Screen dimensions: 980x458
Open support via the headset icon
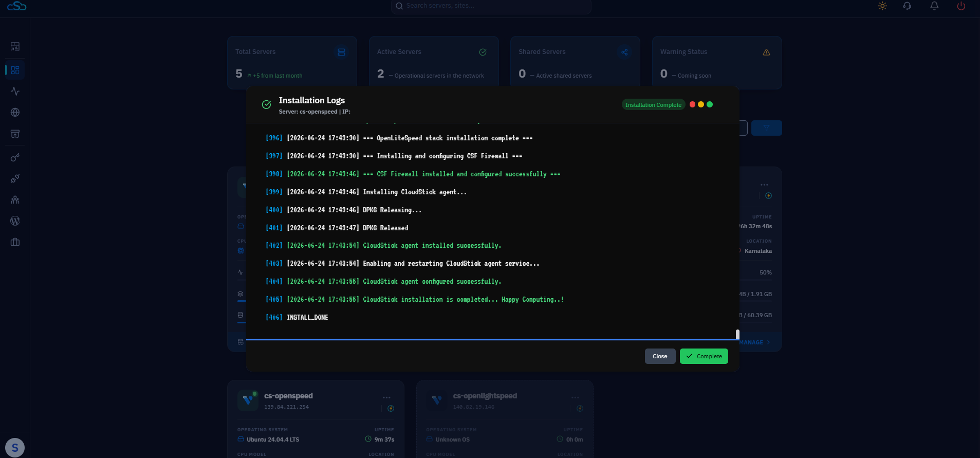pos(907,6)
